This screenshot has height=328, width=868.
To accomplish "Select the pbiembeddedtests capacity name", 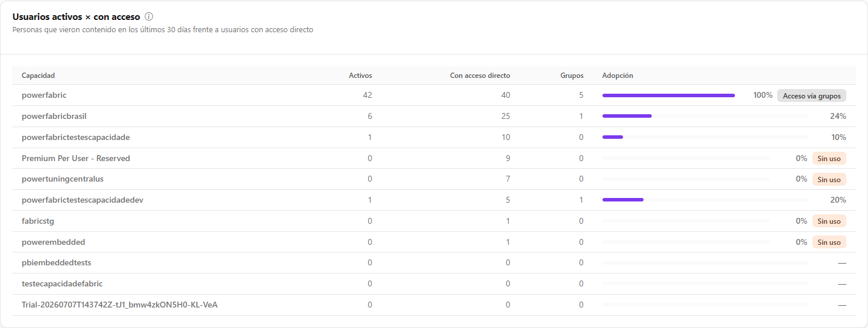I will (56, 262).
